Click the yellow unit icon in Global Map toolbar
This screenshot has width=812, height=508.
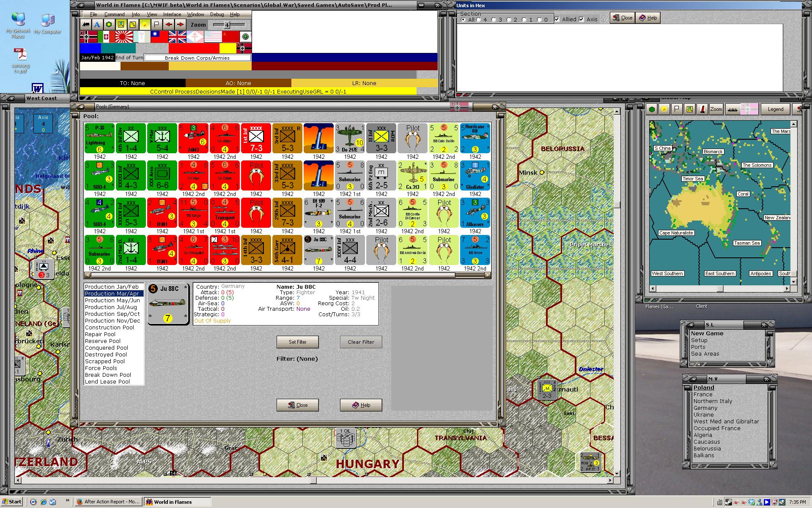pyautogui.click(x=690, y=109)
